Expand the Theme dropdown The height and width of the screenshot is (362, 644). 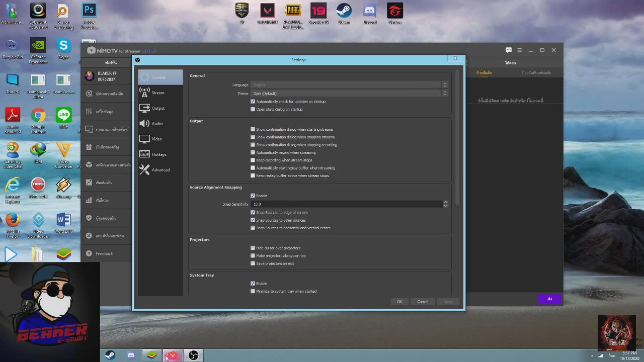tap(349, 94)
